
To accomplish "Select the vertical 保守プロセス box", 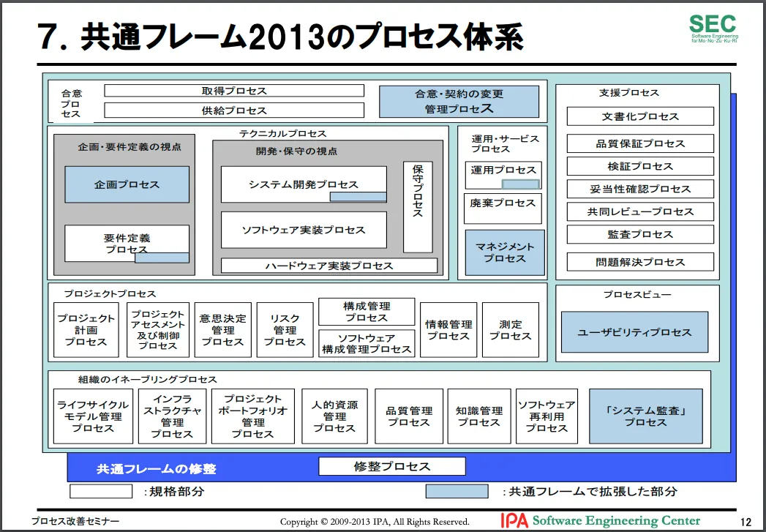I will tap(418, 206).
